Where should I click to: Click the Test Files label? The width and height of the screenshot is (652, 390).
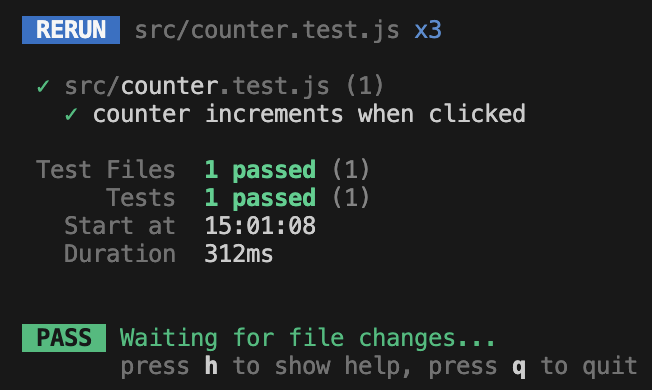tap(106, 170)
